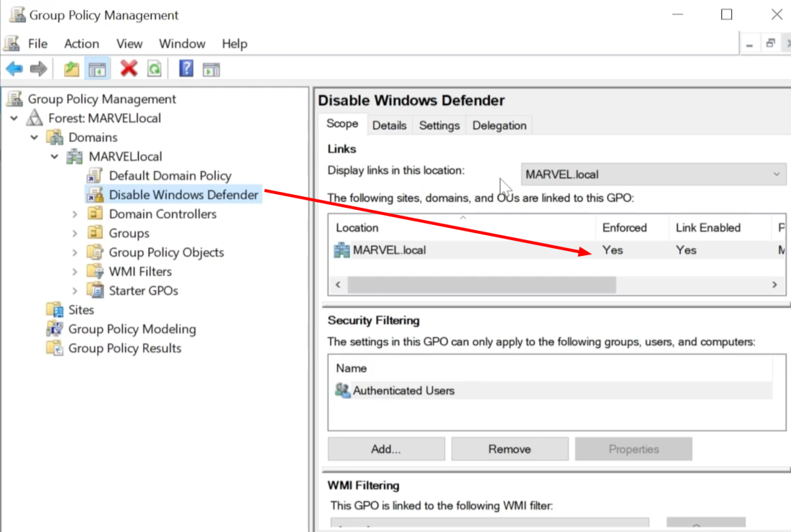Select the Group Policy Modeling node

[x=132, y=329]
